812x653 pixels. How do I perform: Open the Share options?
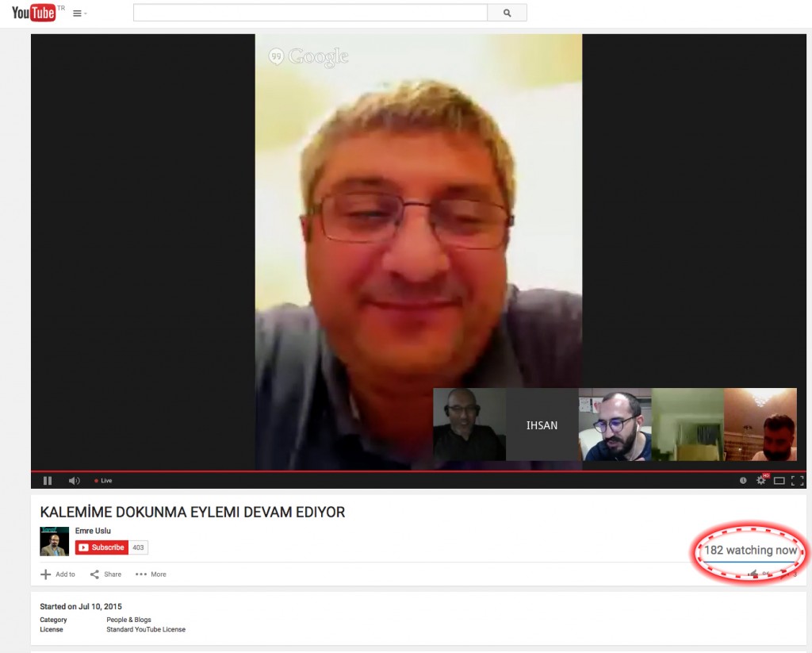pos(105,574)
